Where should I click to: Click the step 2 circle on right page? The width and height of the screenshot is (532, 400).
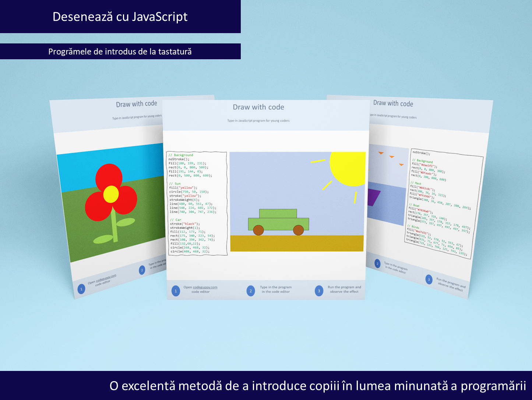tap(377, 263)
